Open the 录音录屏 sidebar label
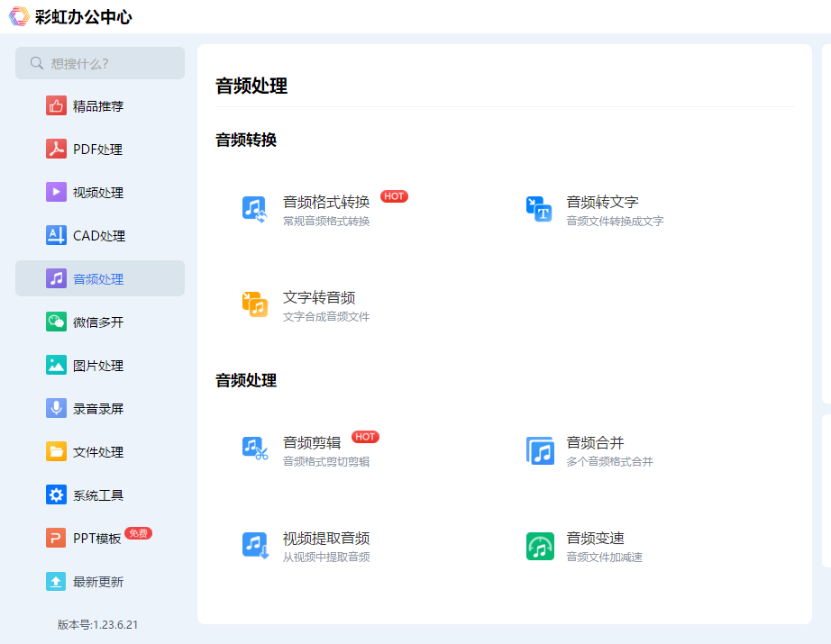831x644 pixels. pyautogui.click(x=98, y=409)
